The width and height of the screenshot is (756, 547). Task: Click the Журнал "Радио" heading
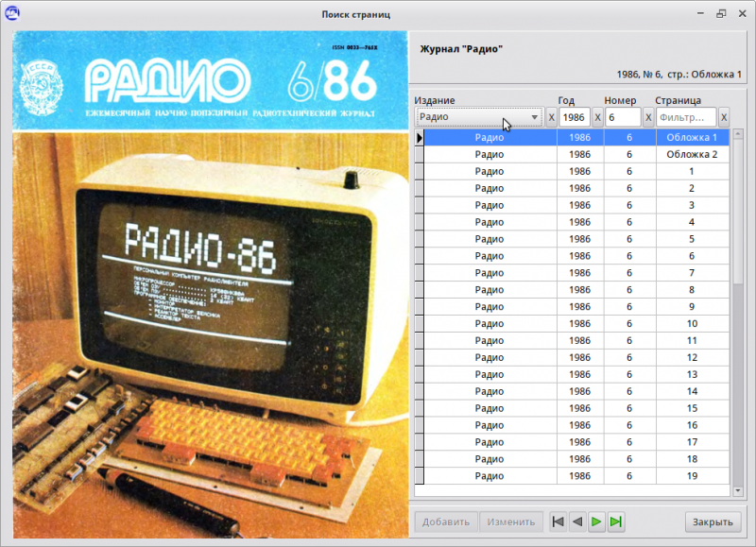pos(461,49)
